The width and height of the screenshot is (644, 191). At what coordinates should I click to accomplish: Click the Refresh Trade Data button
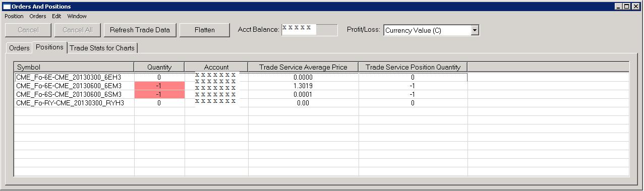pyautogui.click(x=140, y=30)
